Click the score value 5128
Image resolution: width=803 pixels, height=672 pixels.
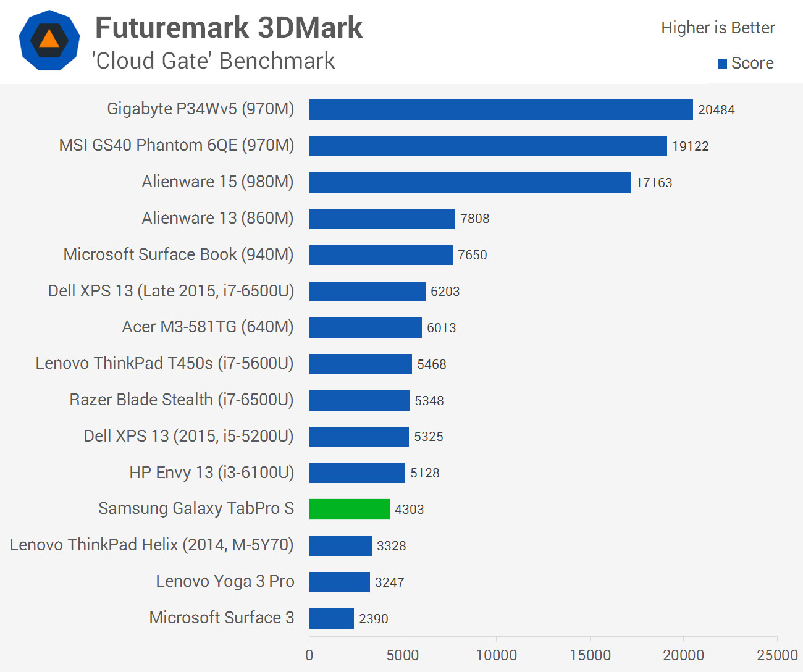point(425,473)
